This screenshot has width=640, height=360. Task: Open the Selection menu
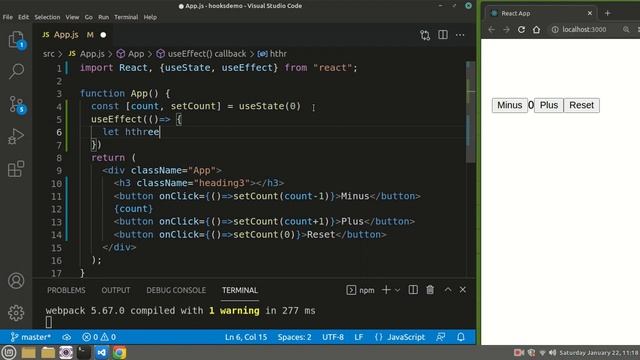pyautogui.click(x=47, y=17)
